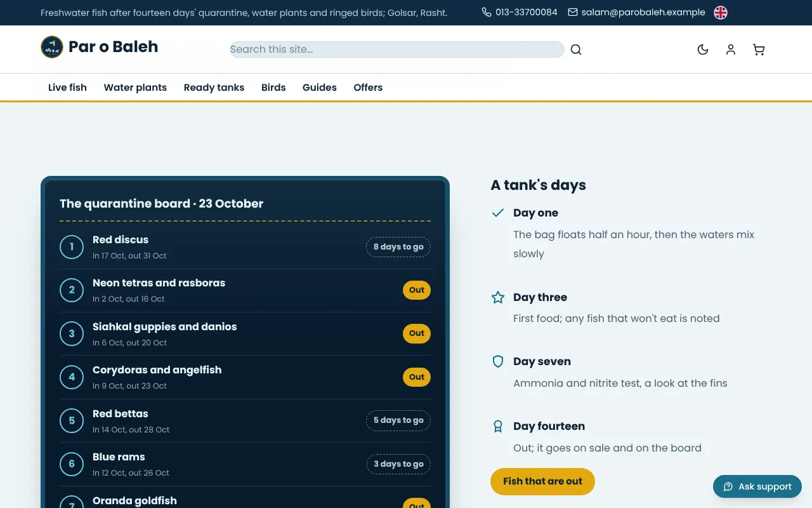The height and width of the screenshot is (508, 812).
Task: Click the shield icon beside Day seven
Action: click(498, 361)
